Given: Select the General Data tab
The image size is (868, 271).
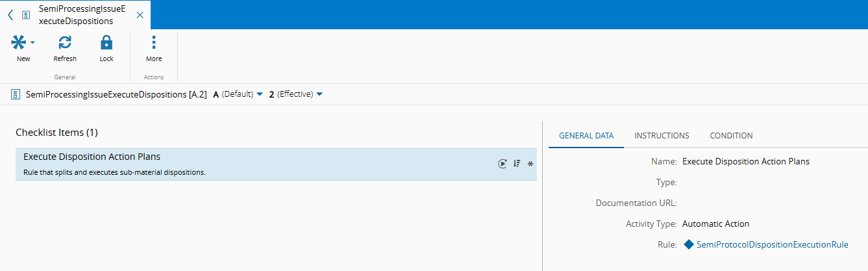Looking at the screenshot, I should click(586, 136).
